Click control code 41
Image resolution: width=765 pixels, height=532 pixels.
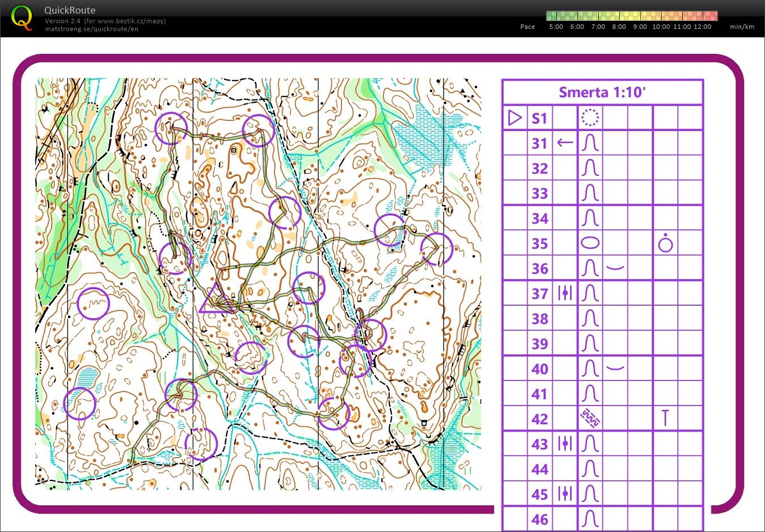pos(540,394)
